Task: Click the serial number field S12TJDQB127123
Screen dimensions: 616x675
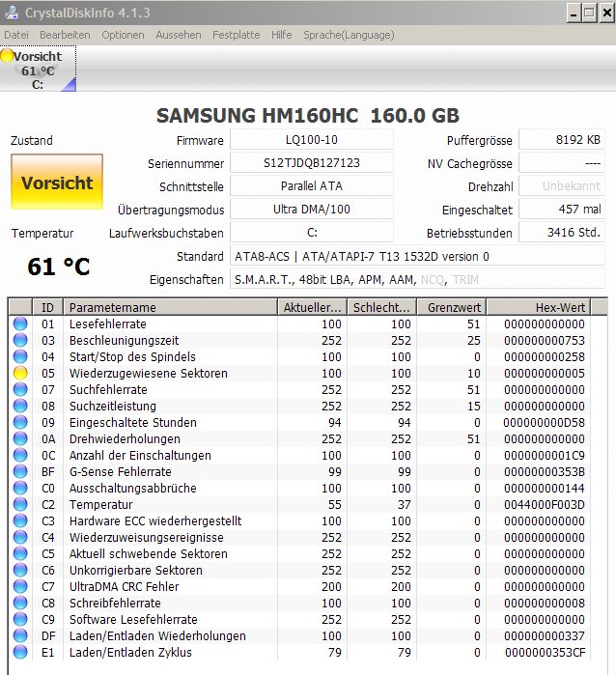Action: click(312, 163)
